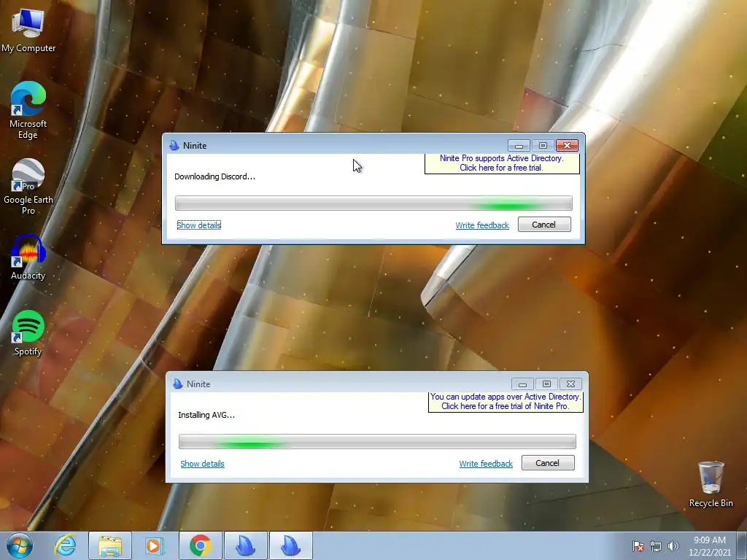Open the Windows Start menu orb

20,545
